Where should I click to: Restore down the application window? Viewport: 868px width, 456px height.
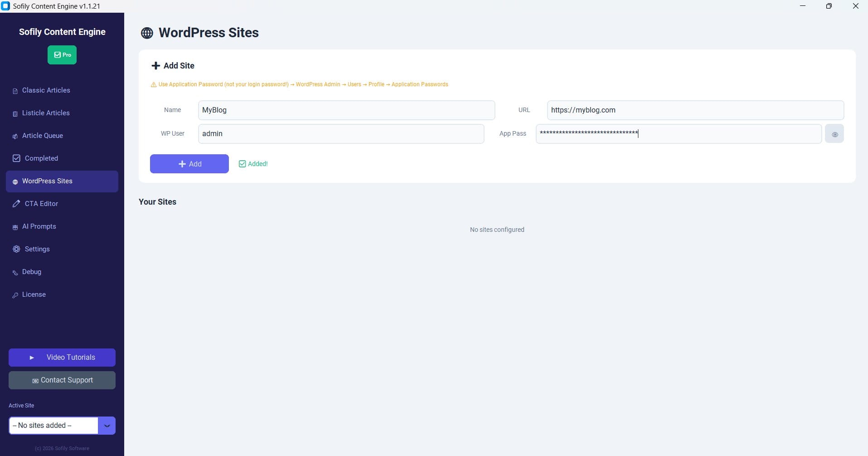(x=829, y=6)
